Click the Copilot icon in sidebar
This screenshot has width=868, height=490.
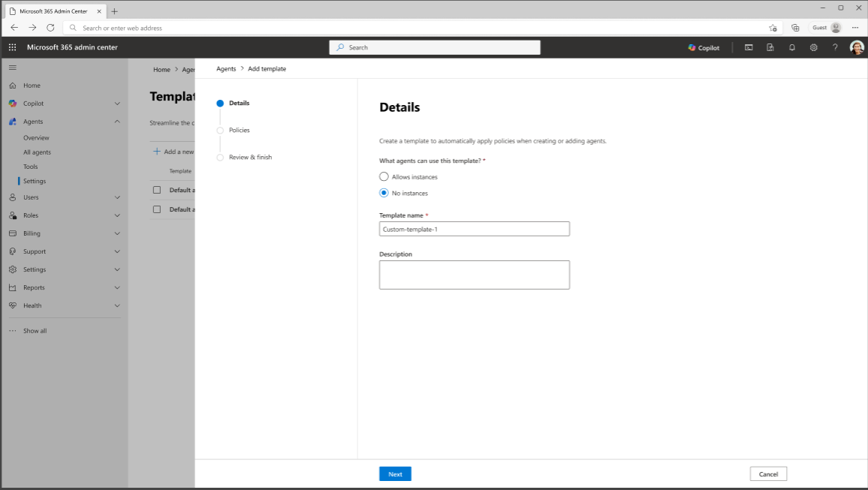pos(13,104)
